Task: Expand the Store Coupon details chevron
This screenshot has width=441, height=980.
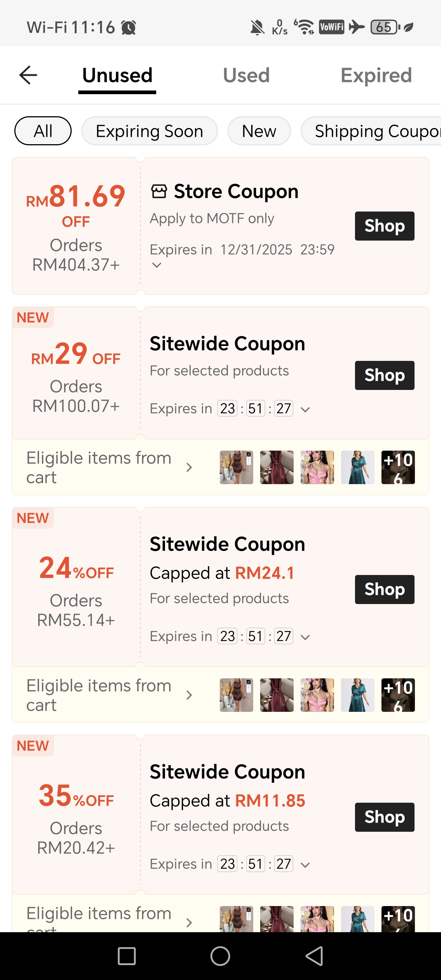Action: pyautogui.click(x=157, y=265)
